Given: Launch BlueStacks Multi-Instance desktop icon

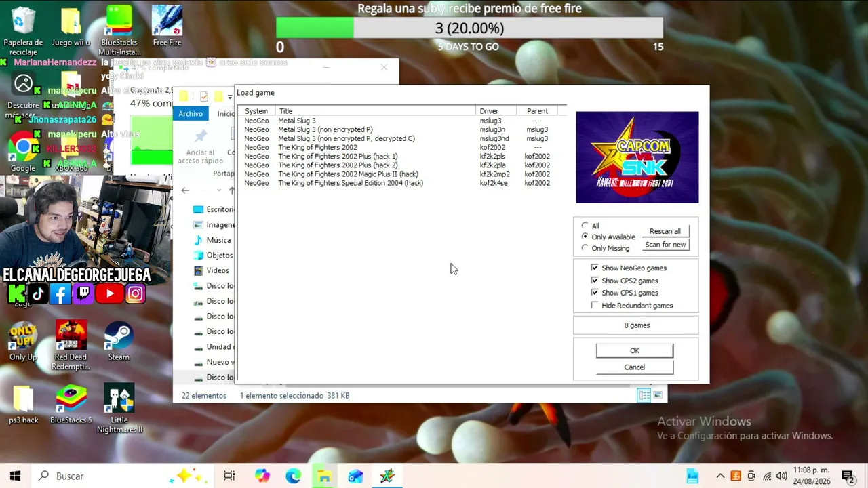Looking at the screenshot, I should coord(119,30).
